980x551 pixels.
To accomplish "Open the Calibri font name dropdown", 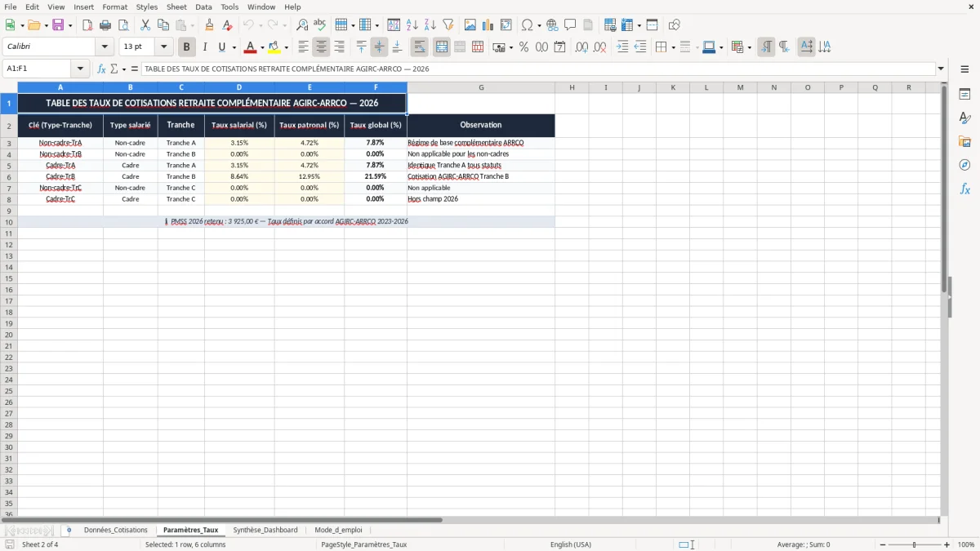I will (x=105, y=47).
